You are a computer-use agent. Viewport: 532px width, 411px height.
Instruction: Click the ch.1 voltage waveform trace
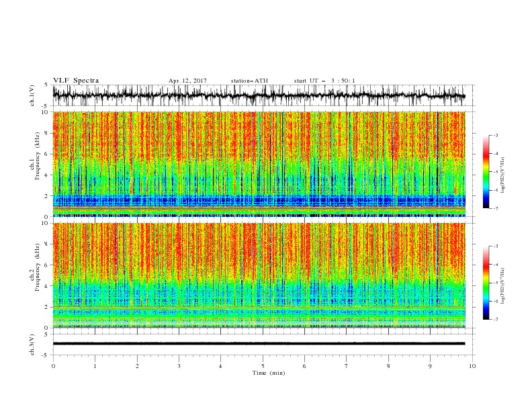(x=259, y=95)
